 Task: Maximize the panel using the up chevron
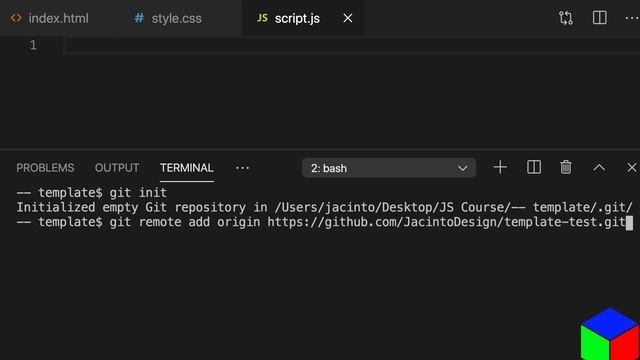tap(599, 168)
